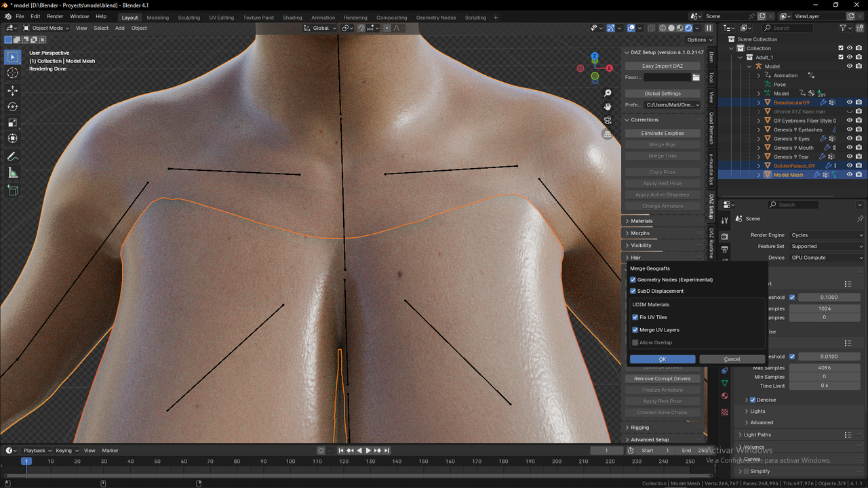Screen dimensions: 868x488
Task: Toggle the camera view icon
Action: [x=608, y=121]
